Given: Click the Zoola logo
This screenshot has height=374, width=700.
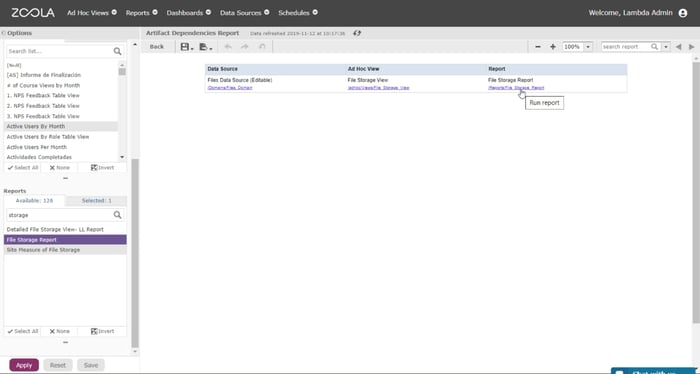Looking at the screenshot, I should [33, 13].
